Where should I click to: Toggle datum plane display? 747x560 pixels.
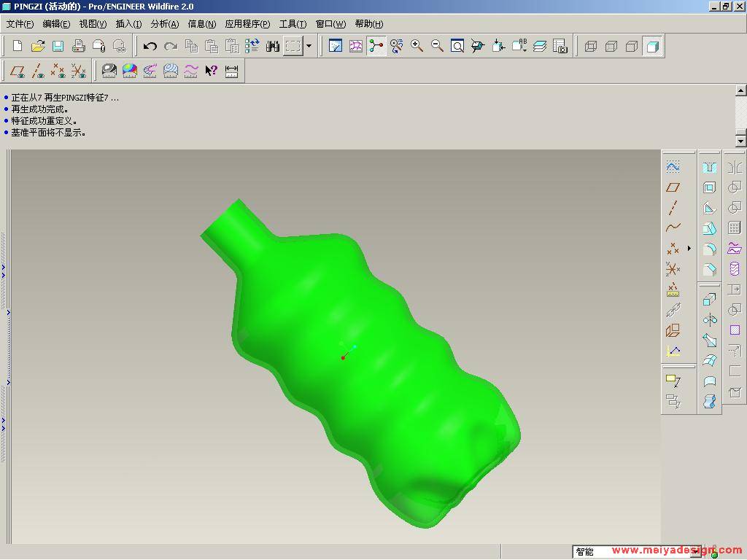18,71
